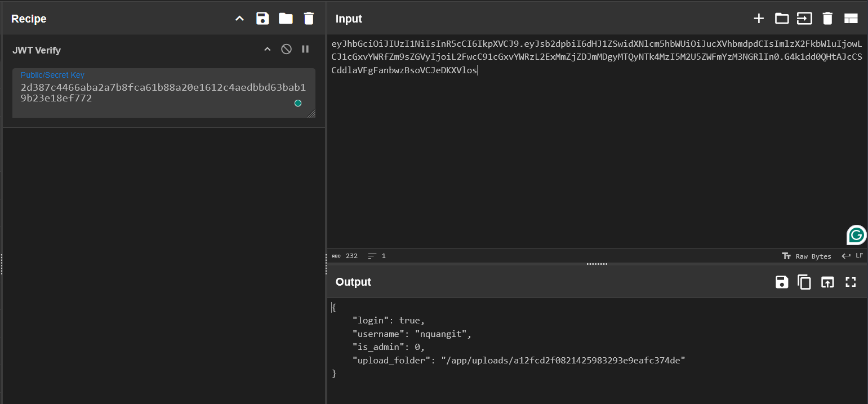Change the LF end-of-line sequence

click(x=852, y=256)
